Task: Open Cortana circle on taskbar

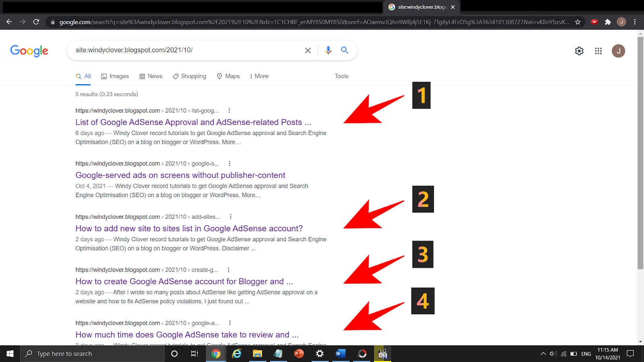Action: 174,354
